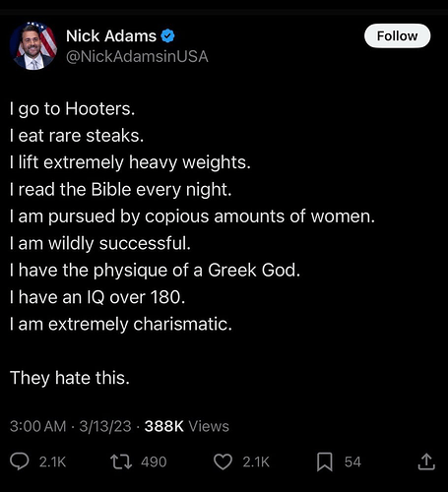Follow Nick Adams with the Follow button

[397, 35]
